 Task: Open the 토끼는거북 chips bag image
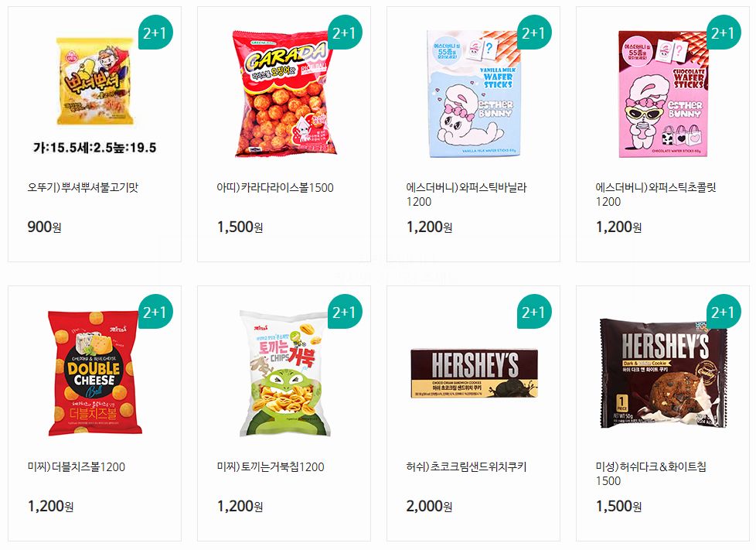(284, 373)
